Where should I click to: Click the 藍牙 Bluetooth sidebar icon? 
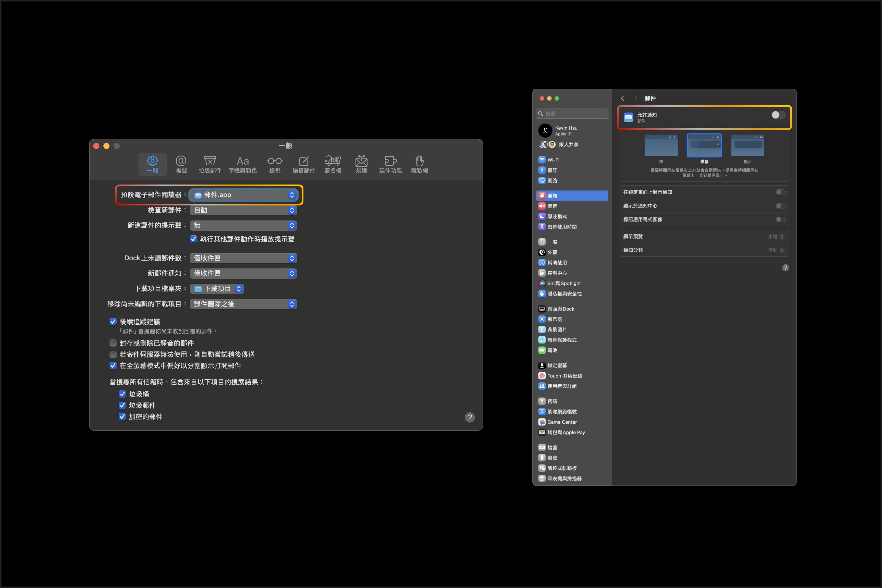click(x=542, y=170)
